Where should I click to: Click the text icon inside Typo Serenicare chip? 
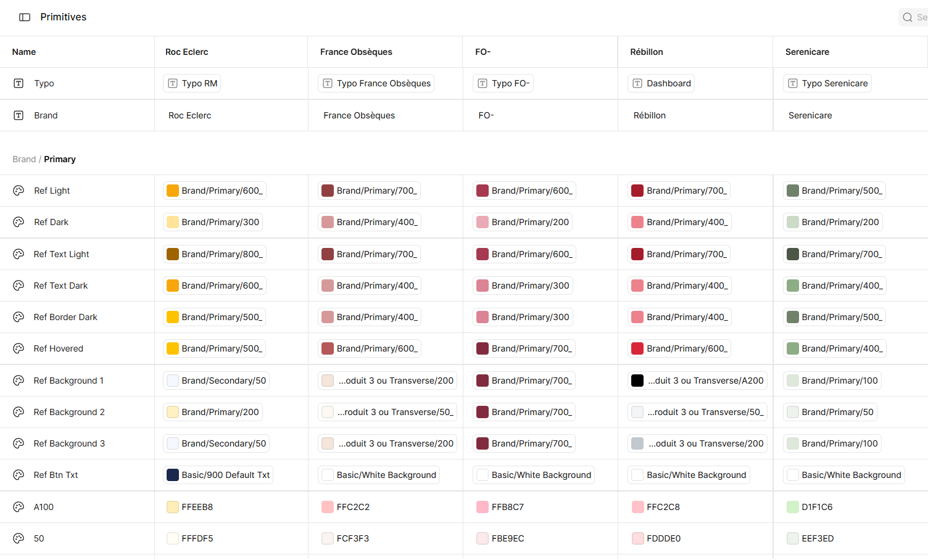pyautogui.click(x=793, y=83)
